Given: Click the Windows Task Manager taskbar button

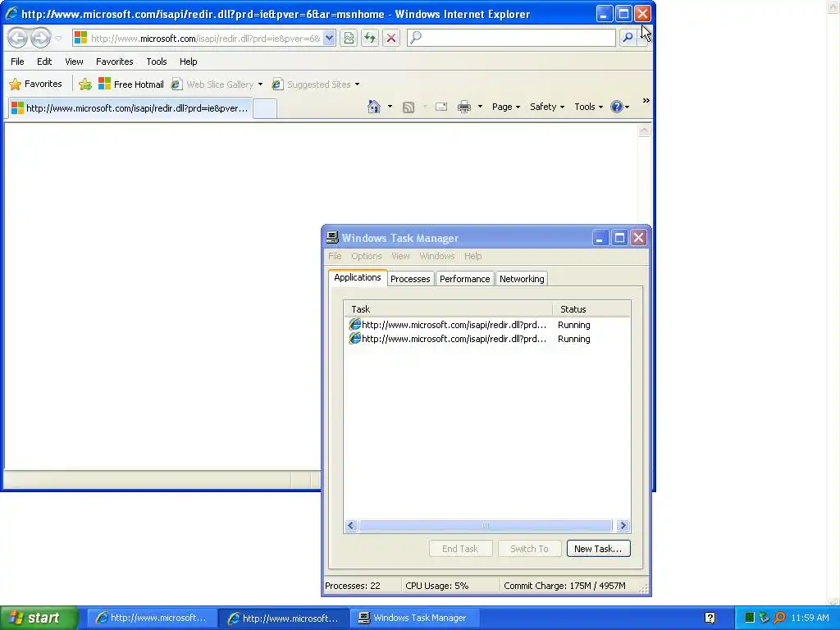Looking at the screenshot, I should (x=414, y=618).
